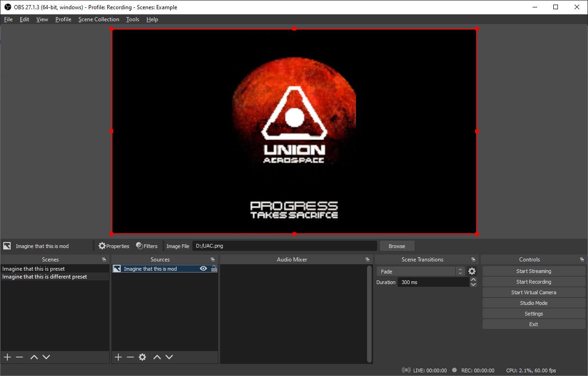Open the Fade transition dropdown
Screen dimensions: 588x376
coord(420,272)
